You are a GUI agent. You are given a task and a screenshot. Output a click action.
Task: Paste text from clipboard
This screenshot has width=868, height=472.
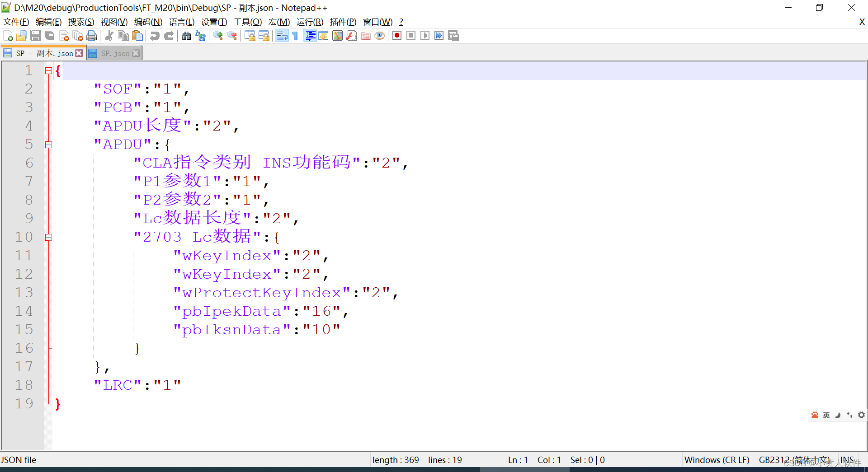(137, 36)
